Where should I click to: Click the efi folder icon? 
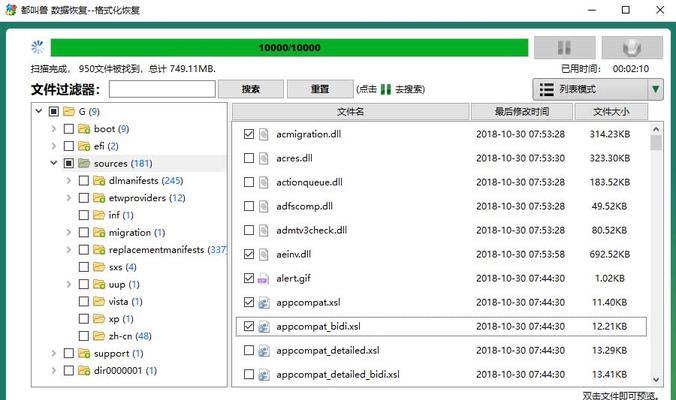(x=84, y=146)
